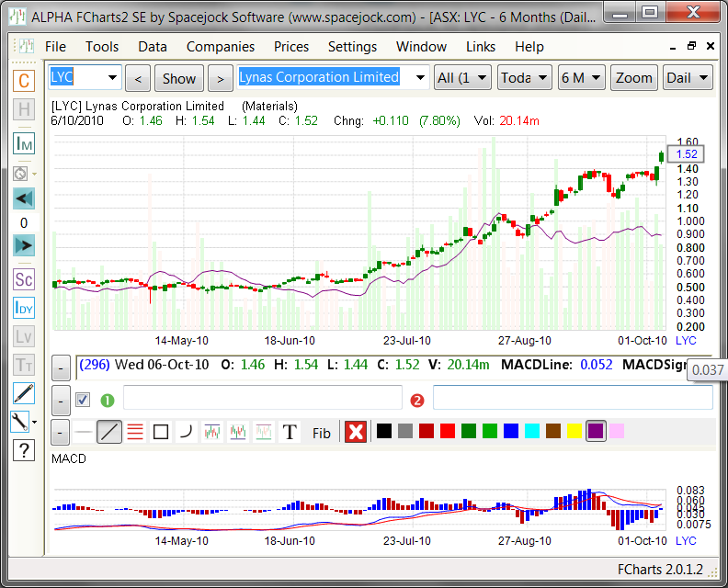The height and width of the screenshot is (588, 728).
Task: Click the second mini chart tool icon
Action: [238, 432]
